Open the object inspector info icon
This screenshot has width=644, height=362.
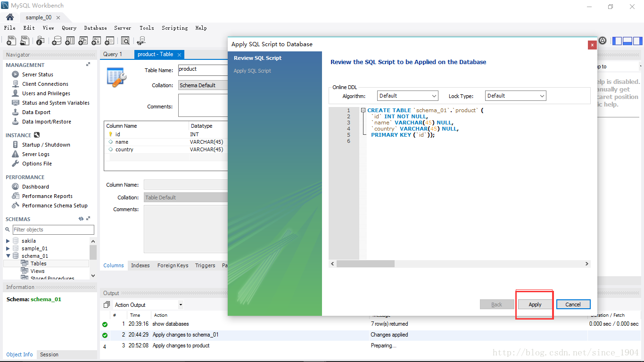41,41
